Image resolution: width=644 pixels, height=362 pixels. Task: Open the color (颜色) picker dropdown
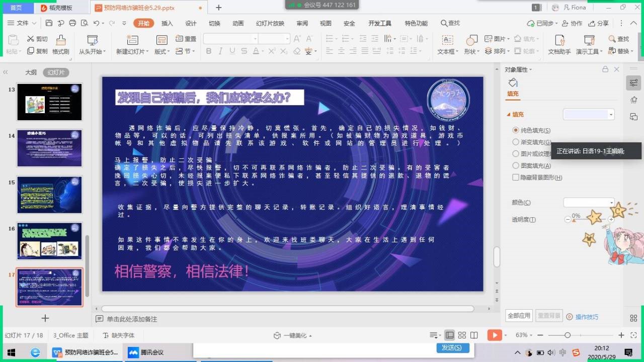point(611,203)
